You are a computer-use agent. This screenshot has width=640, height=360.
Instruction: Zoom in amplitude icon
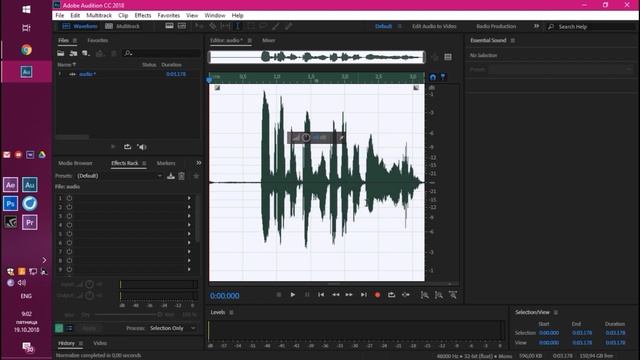(425, 295)
